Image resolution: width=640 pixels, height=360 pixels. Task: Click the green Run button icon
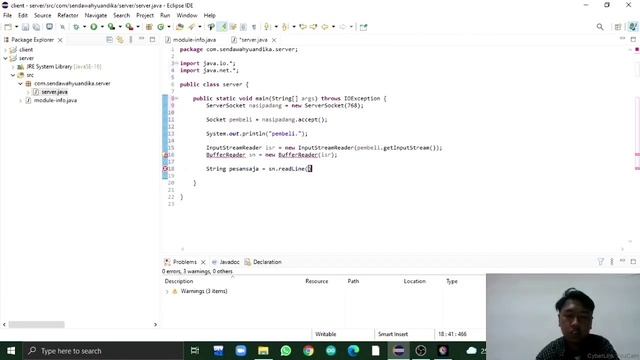pyautogui.click(x=93, y=27)
